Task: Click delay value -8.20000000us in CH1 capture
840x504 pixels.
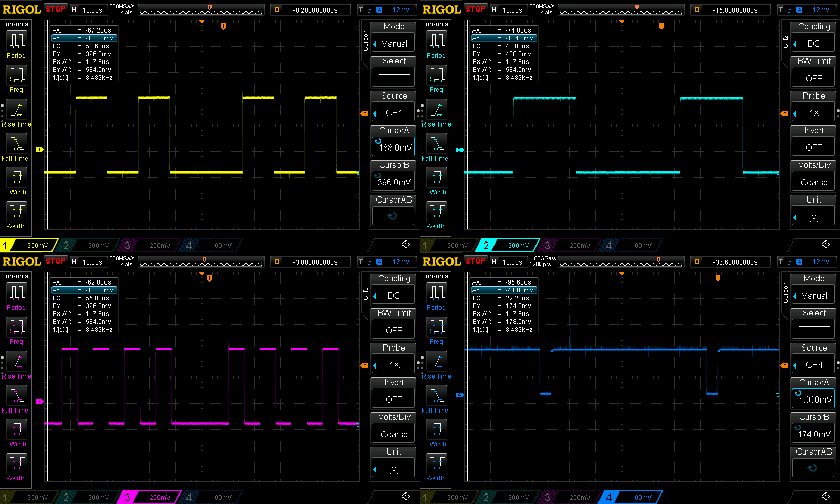Action: pyautogui.click(x=310, y=9)
